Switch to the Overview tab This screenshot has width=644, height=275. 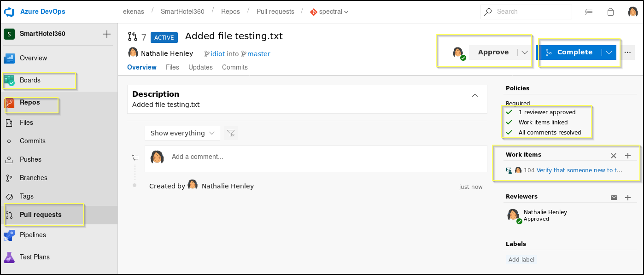pos(142,67)
